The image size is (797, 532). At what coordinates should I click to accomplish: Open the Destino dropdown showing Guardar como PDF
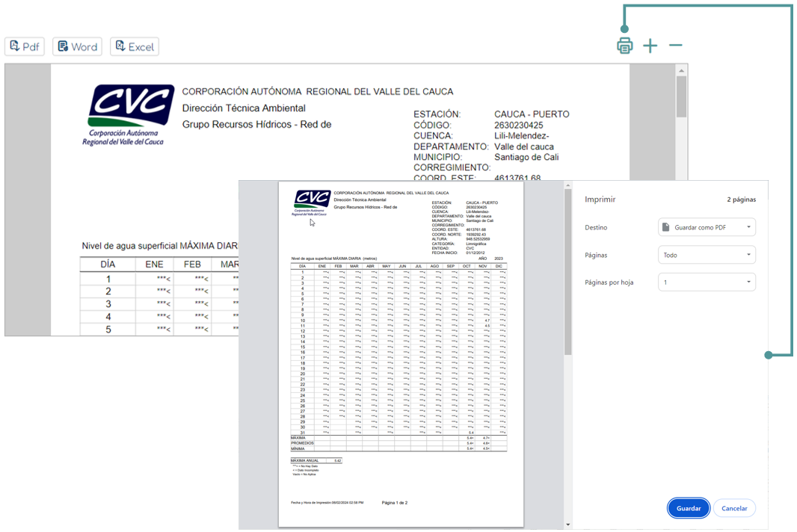[x=707, y=227]
